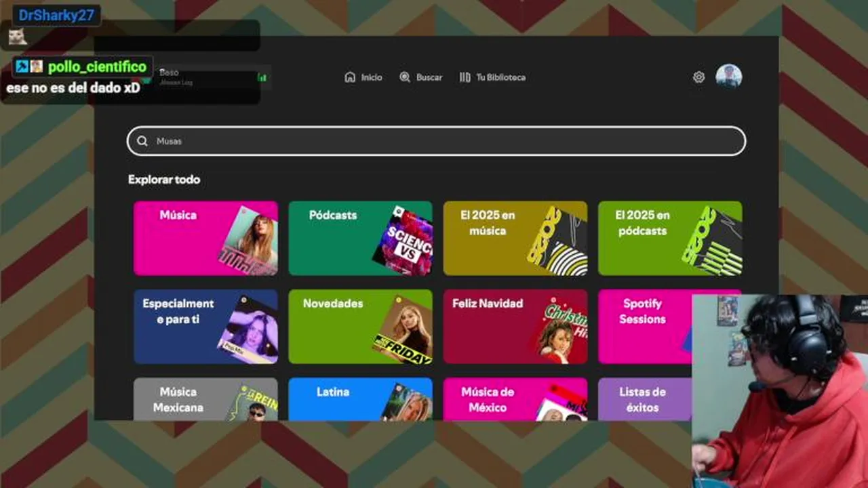
Task: Open the El 2025 en pódcasts card
Action: (x=670, y=238)
